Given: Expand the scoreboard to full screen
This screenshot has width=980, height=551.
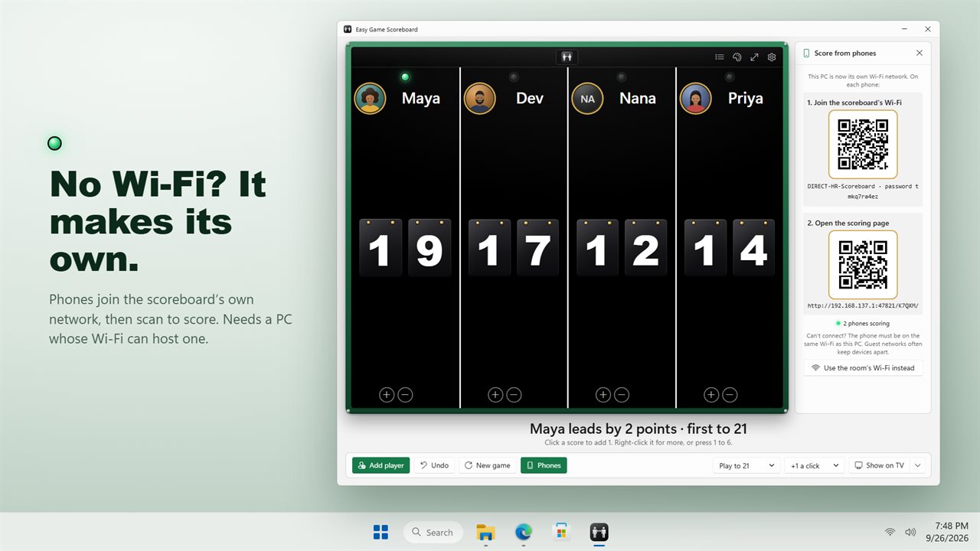Looking at the screenshot, I should click(x=754, y=57).
